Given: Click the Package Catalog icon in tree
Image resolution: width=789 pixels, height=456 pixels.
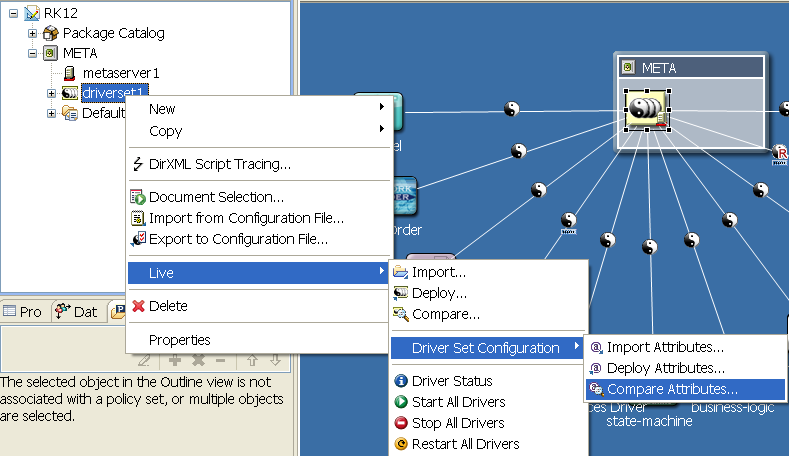Looking at the screenshot, I should pos(50,33).
